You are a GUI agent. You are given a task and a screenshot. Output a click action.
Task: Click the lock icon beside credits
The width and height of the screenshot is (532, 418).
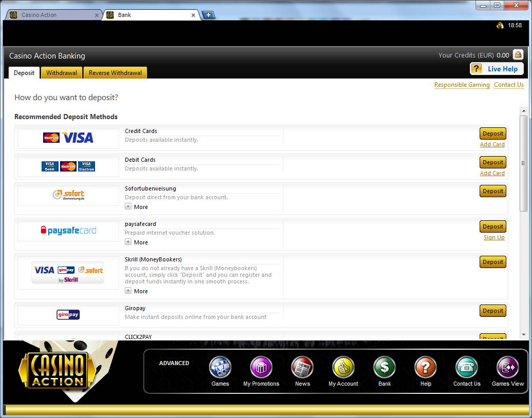[x=518, y=54]
